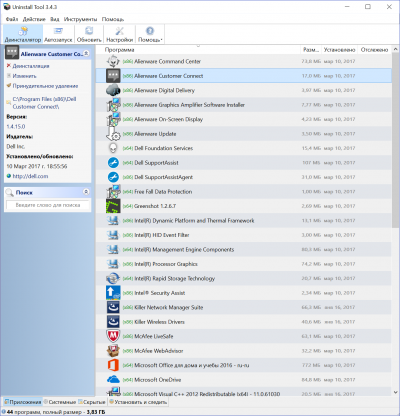Select Killer Wireless Drivers icon
This screenshot has width=400, height=416.
[x=113, y=322]
